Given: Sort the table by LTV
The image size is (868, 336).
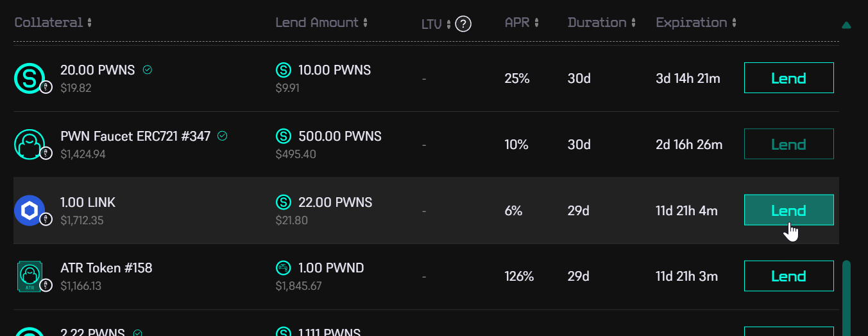Looking at the screenshot, I should pyautogui.click(x=436, y=24).
